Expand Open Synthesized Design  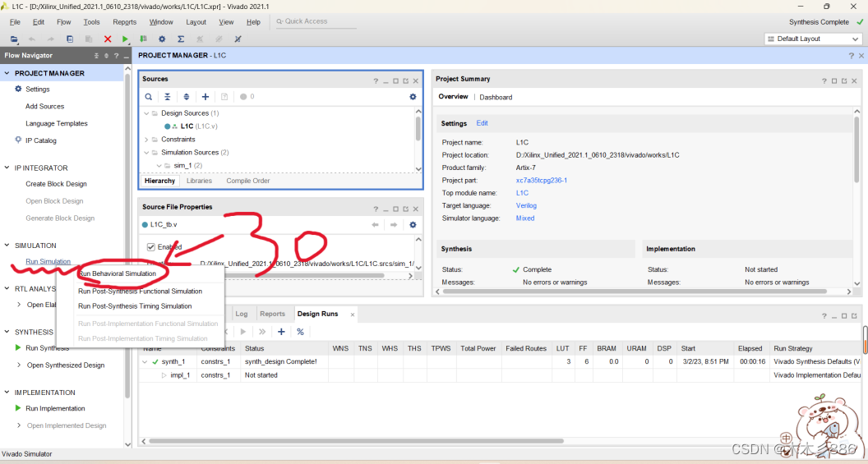(x=20, y=365)
